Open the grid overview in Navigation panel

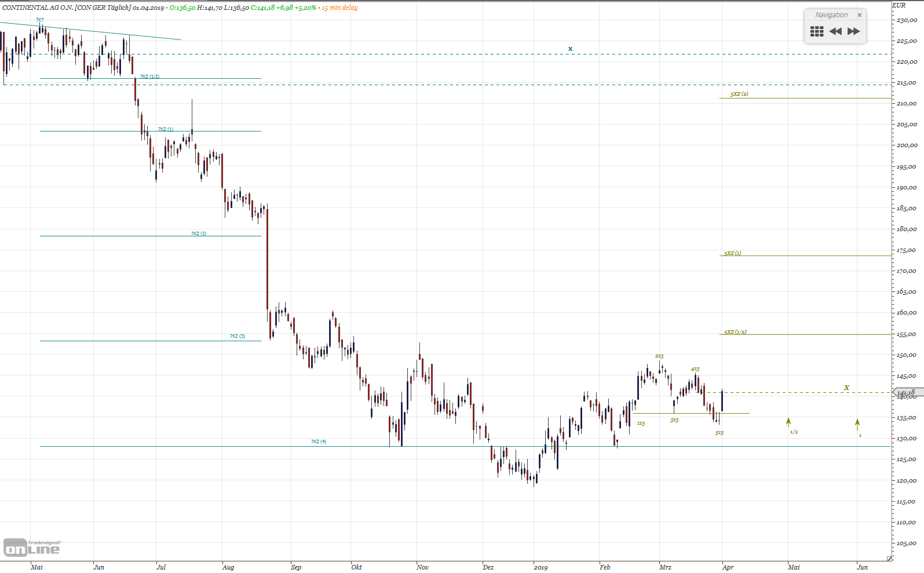[817, 31]
